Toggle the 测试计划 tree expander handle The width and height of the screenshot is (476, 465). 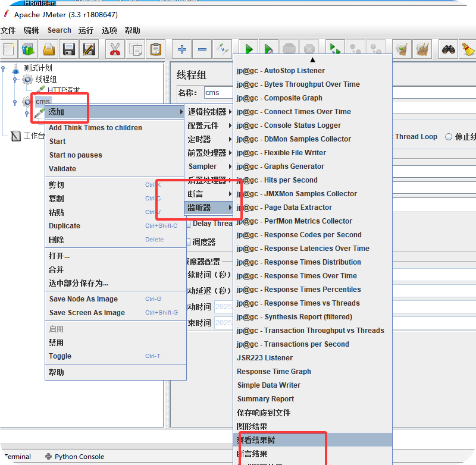click(x=3, y=69)
